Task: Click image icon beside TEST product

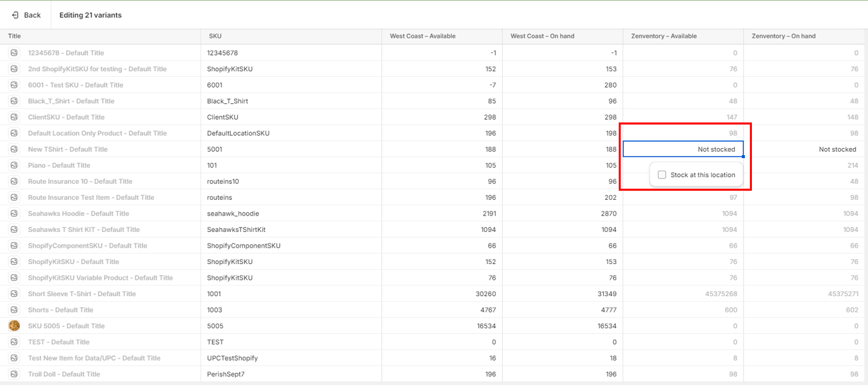Action: (x=14, y=342)
